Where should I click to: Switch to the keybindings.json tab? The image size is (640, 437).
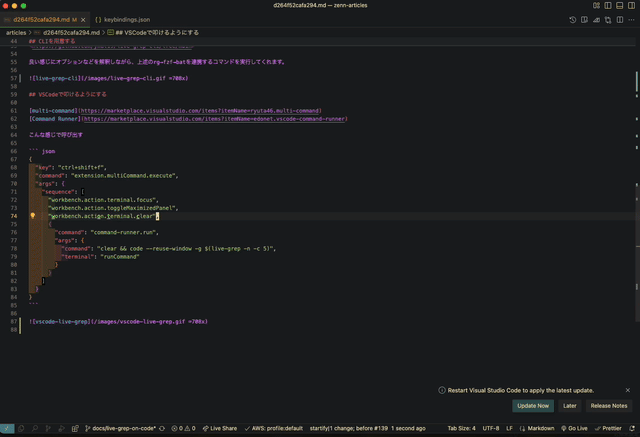pyautogui.click(x=122, y=20)
